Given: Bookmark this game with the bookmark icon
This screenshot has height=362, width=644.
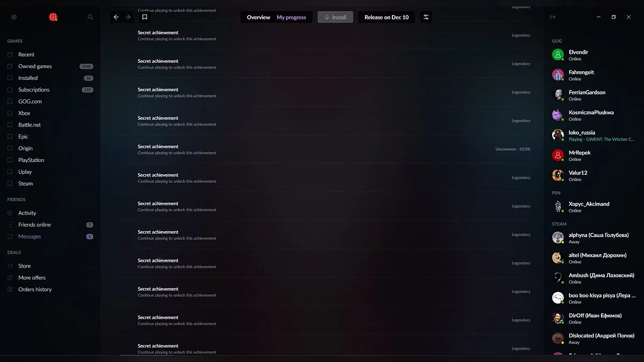Looking at the screenshot, I should [144, 17].
